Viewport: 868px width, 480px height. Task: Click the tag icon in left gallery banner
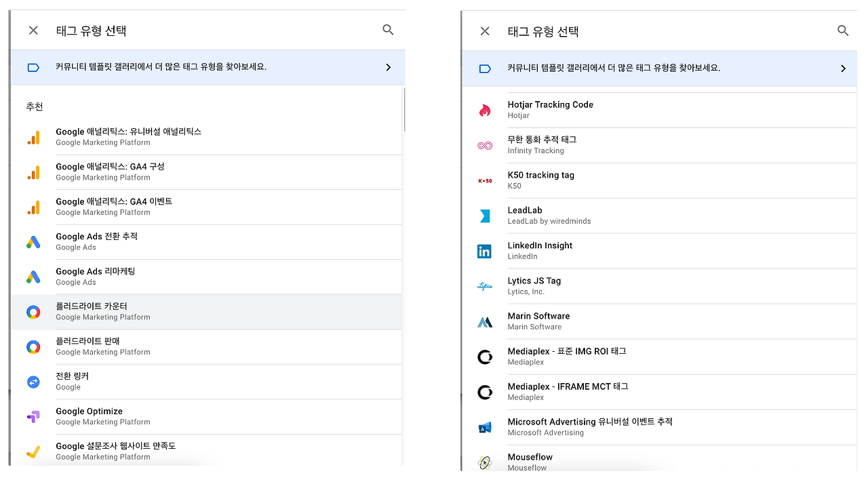(x=33, y=67)
